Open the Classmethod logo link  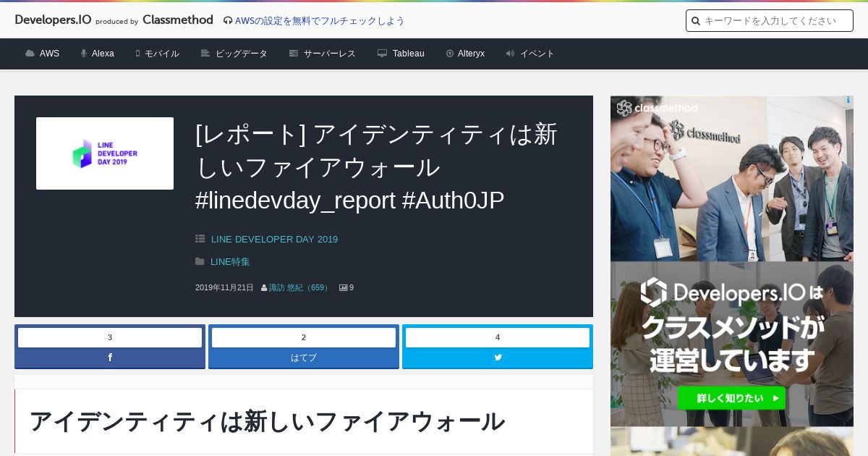178,20
